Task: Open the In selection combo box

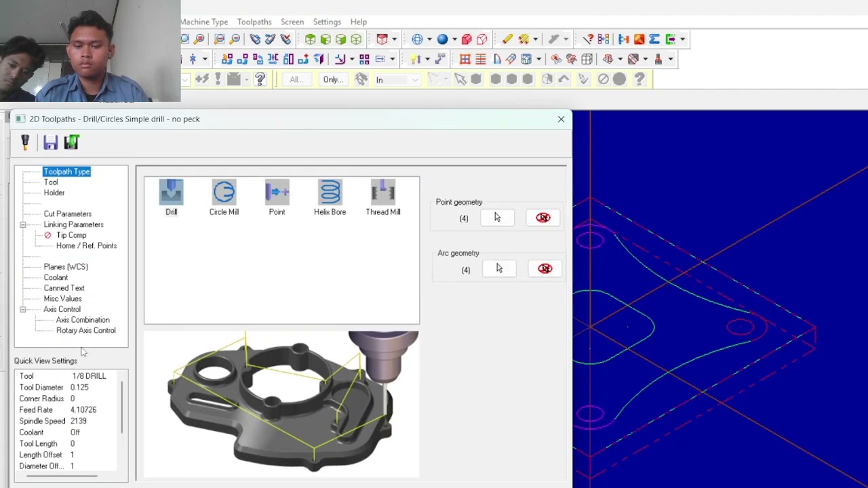Action: coord(398,80)
